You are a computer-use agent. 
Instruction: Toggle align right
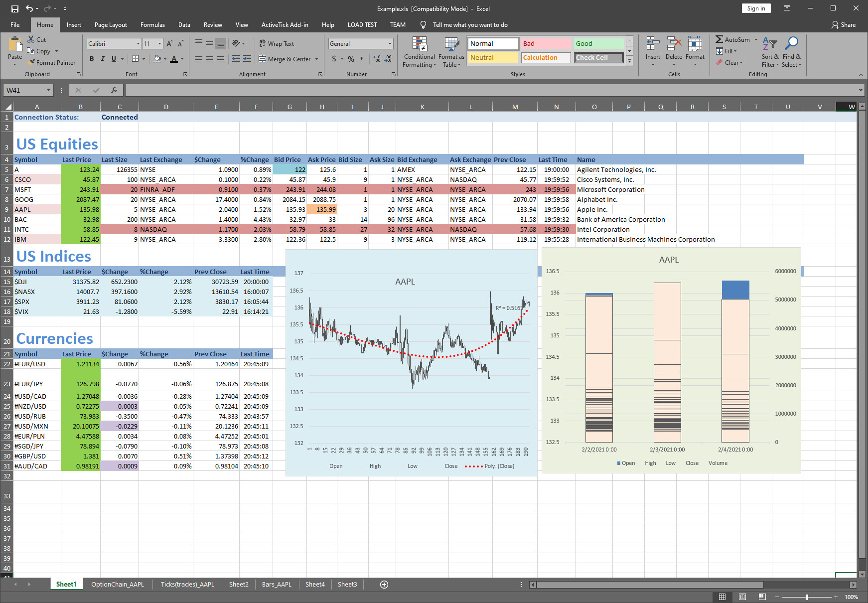coord(220,59)
